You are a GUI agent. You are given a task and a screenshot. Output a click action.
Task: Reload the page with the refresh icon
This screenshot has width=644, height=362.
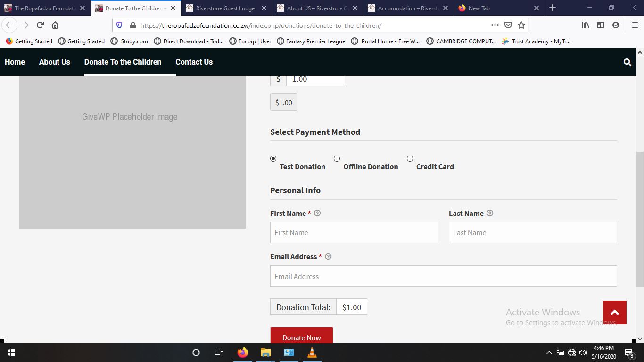point(41,25)
